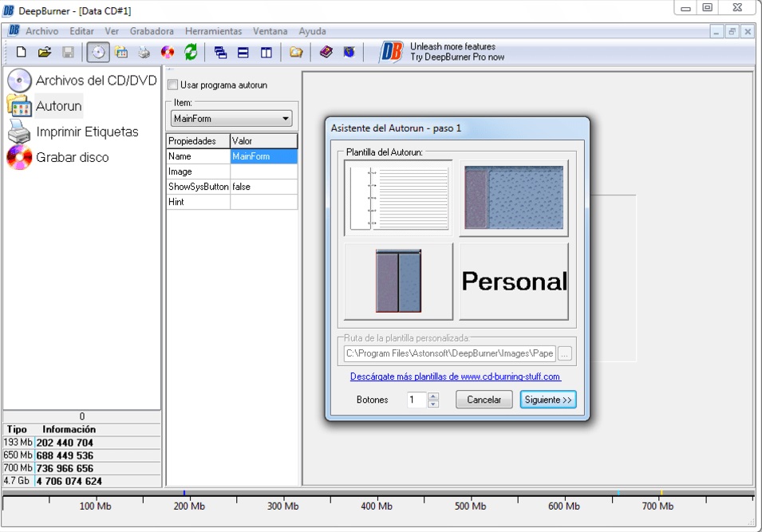Viewport: 762px width, 532px height.
Task: Click the Autorun toolbar icon
Action: point(121,52)
